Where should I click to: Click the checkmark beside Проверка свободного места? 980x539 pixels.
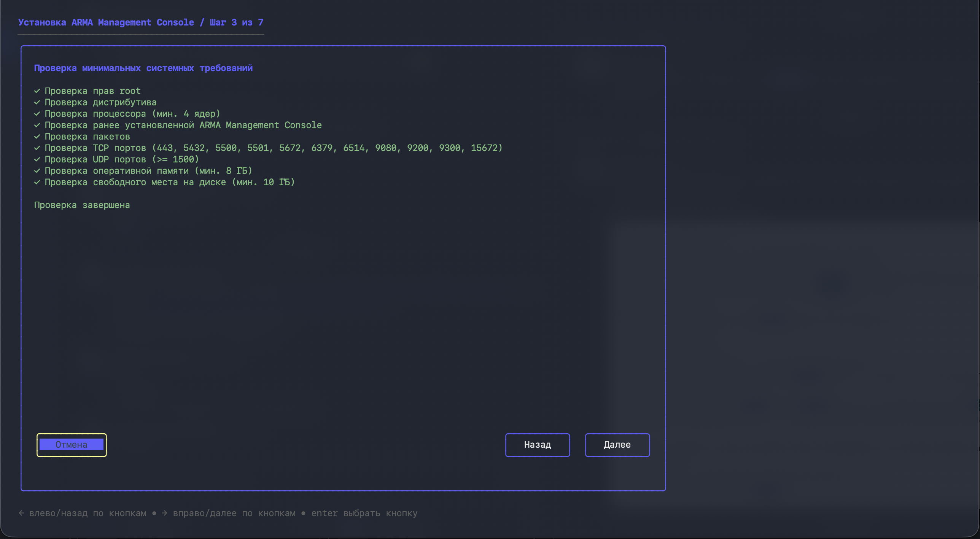37,182
